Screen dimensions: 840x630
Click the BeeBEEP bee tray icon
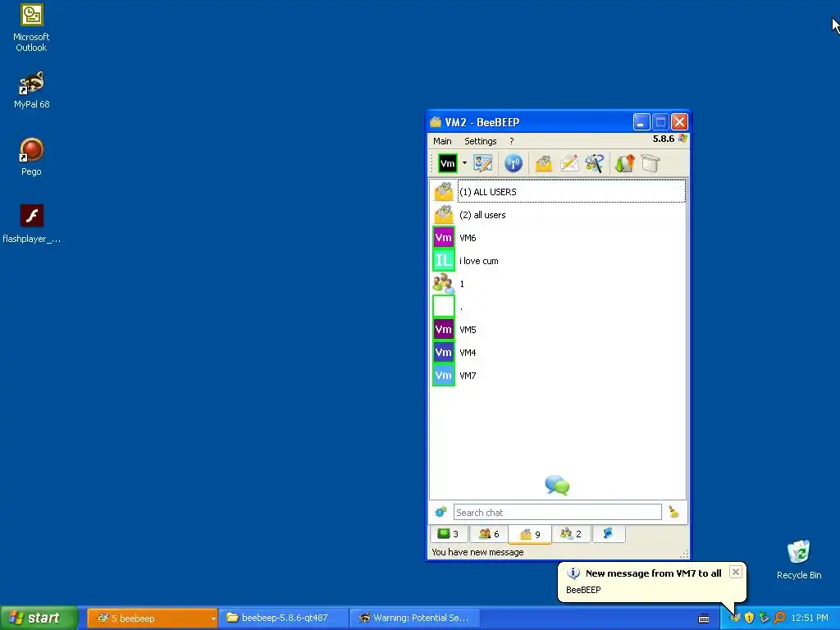tap(735, 619)
